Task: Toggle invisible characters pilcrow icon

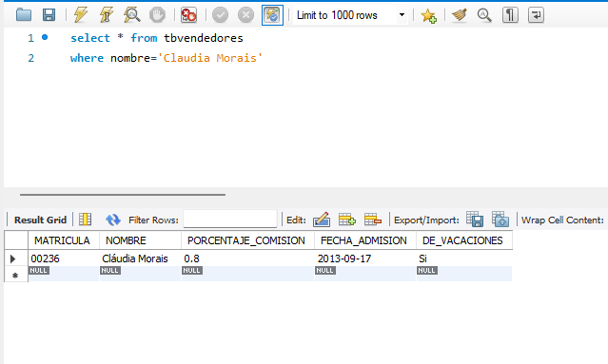Action: click(510, 15)
